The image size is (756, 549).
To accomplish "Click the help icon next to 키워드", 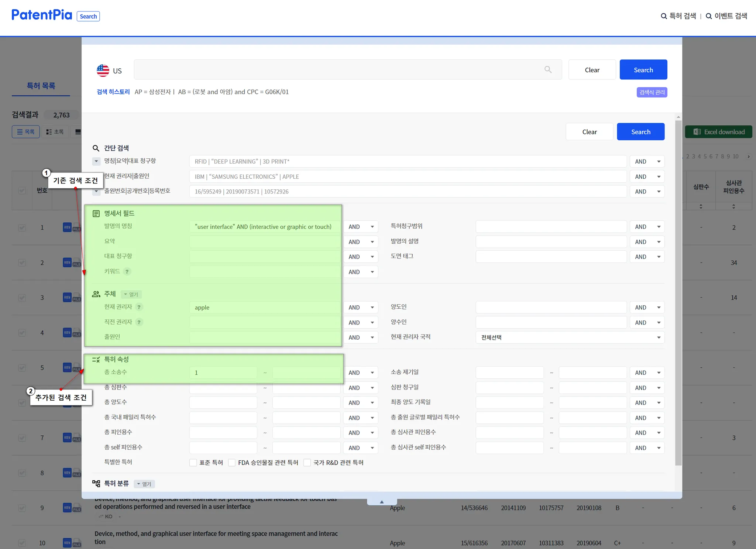I will point(127,272).
